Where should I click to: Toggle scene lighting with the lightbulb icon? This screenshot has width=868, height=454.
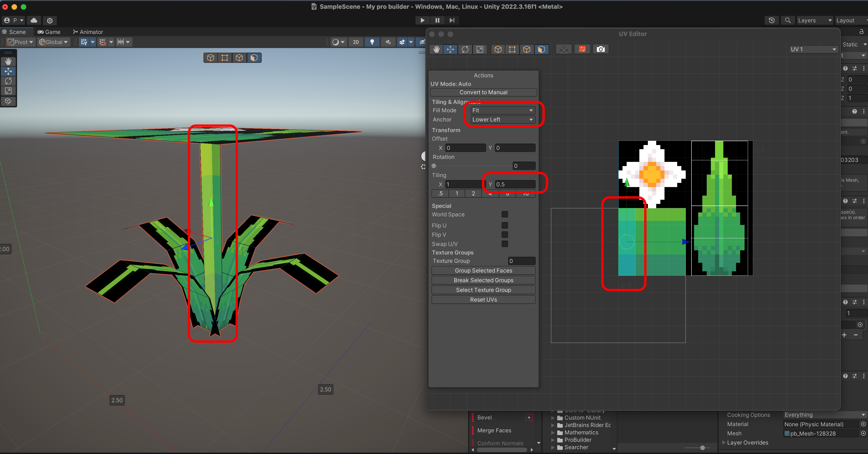coord(372,42)
